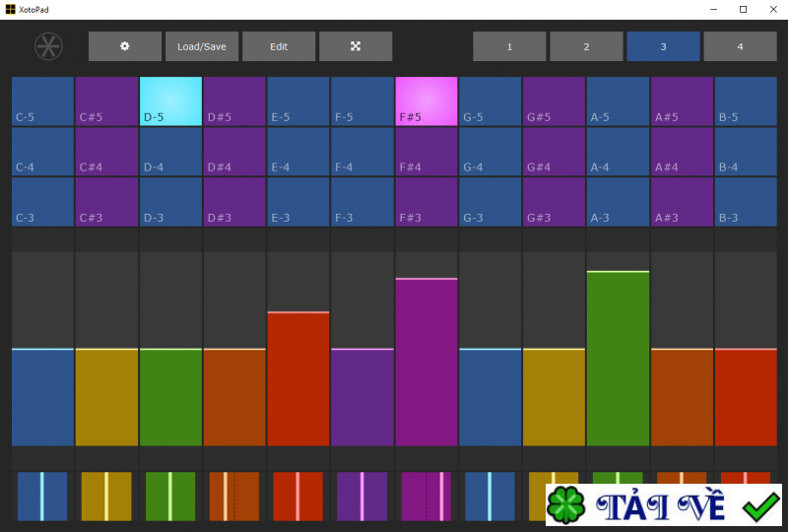
Task: Hit the D#3 pad
Action: 234,202
